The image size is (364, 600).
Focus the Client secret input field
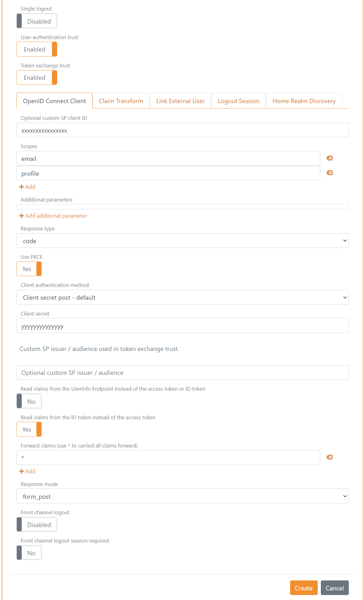tap(182, 326)
